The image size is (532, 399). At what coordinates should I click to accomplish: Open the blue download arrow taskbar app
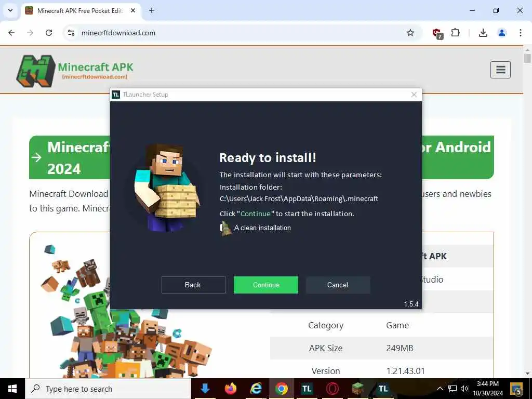tap(205, 389)
